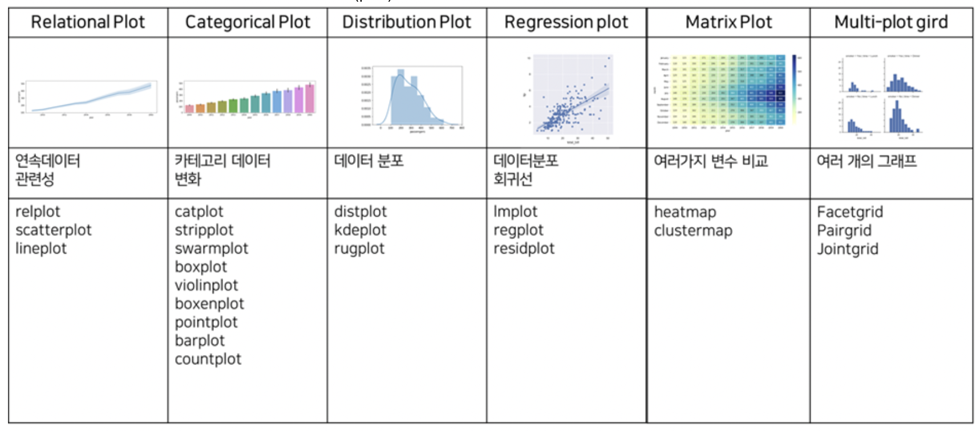
Task: Click the Distribution Plot histogram thumbnail
Action: pyautogui.click(x=412, y=97)
